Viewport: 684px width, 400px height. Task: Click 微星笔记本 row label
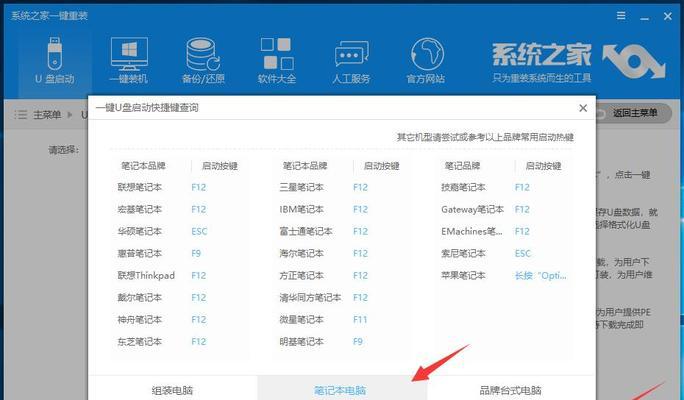[301, 320]
